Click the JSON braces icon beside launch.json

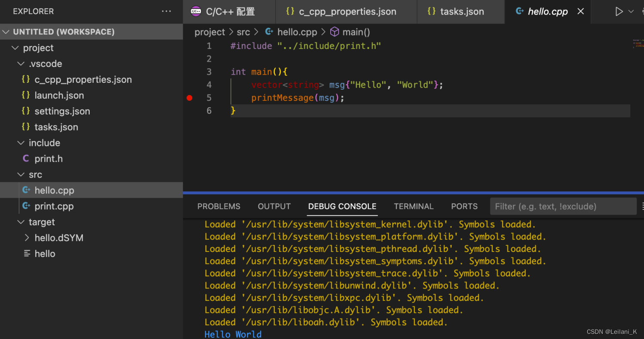26,95
